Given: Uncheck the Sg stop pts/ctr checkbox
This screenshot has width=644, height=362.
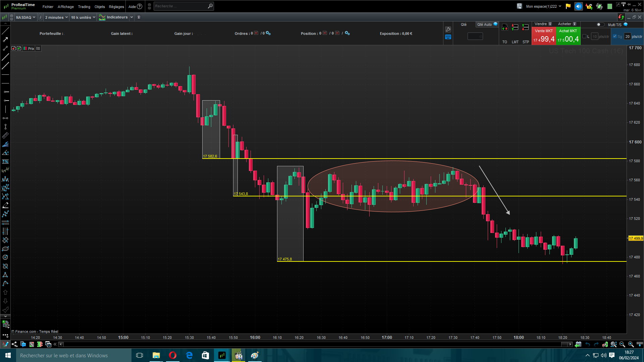Looking at the screenshot, I should 615,36.
